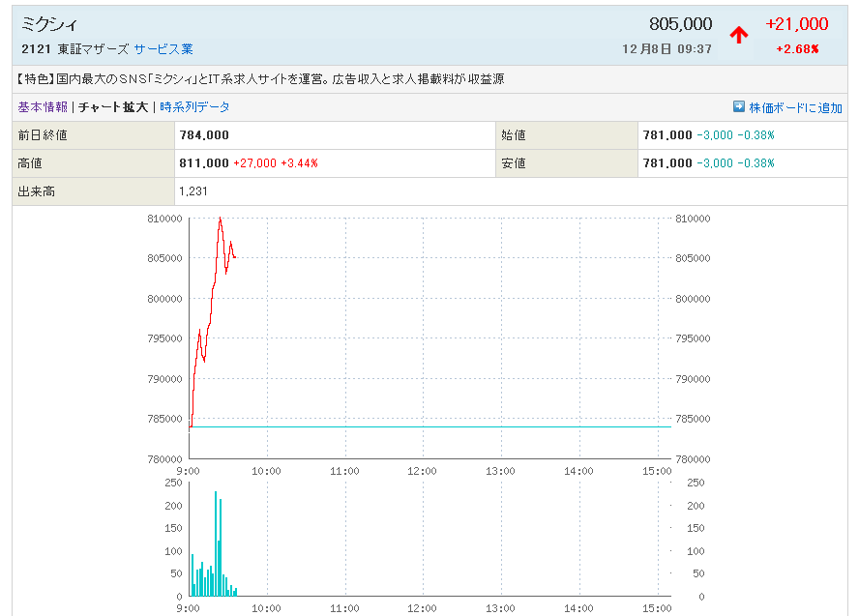859x616 pixels.
Task: Click the red up arrow price indicator
Action: click(x=739, y=36)
